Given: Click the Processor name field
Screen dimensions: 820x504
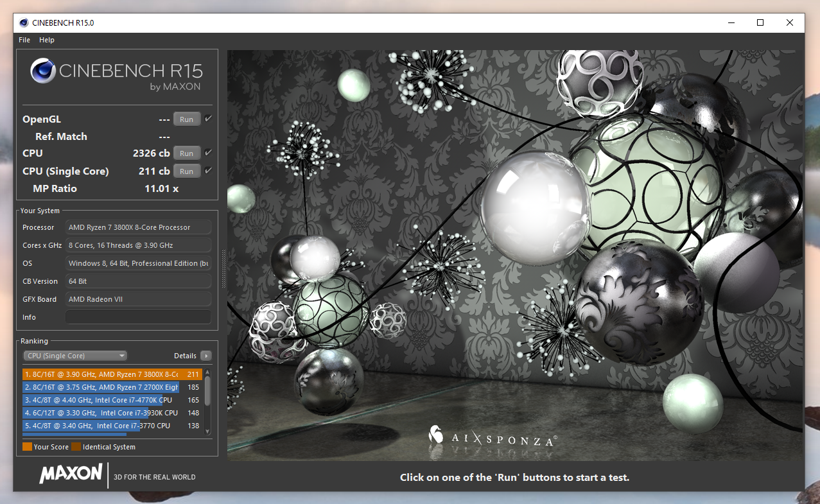Looking at the screenshot, I should pos(139,227).
